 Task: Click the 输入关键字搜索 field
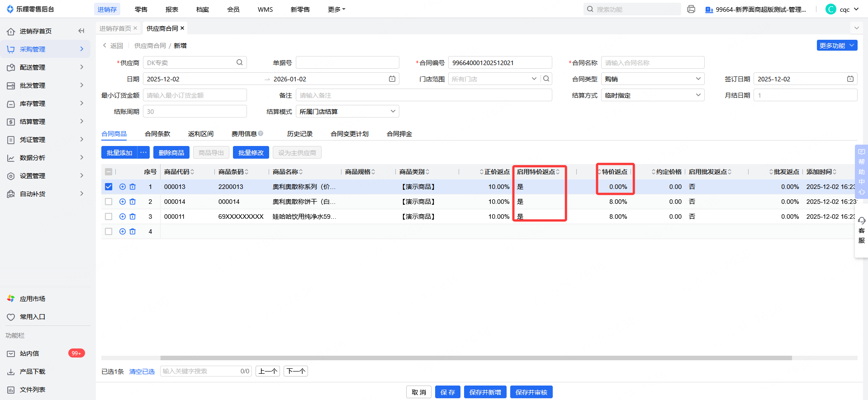[x=206, y=371]
